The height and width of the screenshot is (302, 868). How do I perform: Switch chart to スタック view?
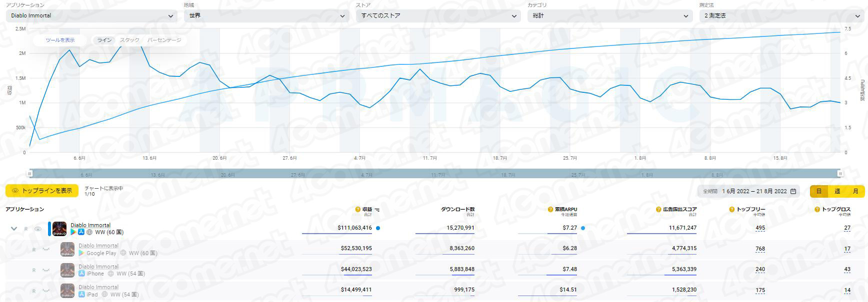[129, 40]
